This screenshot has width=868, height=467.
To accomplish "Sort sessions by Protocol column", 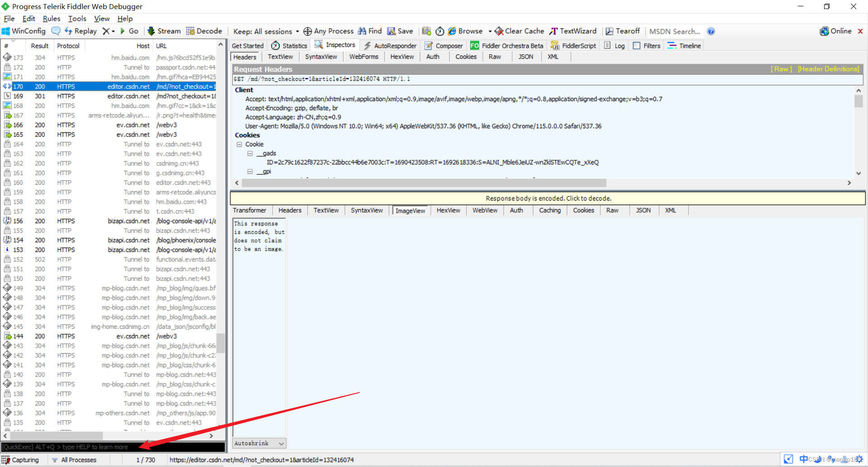I will (69, 46).
